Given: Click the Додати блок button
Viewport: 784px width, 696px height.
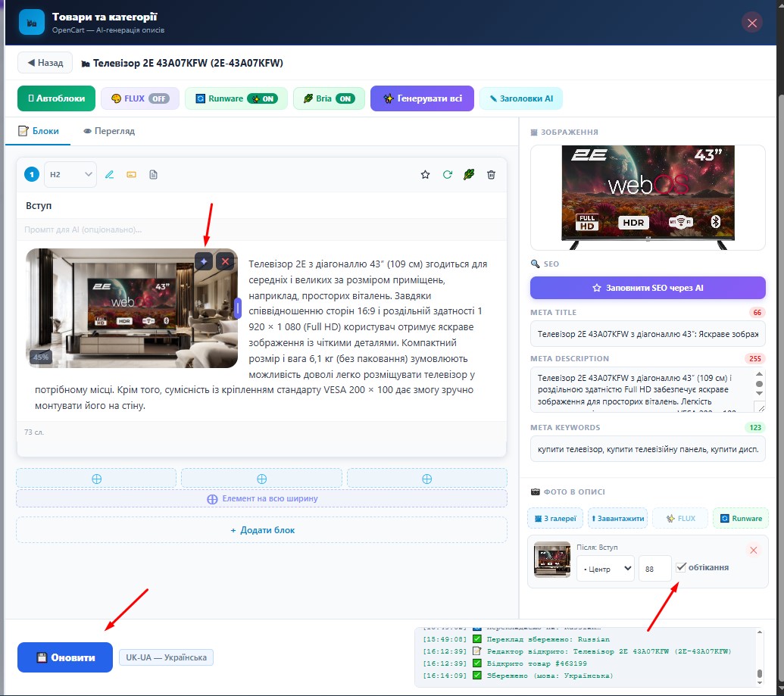Looking at the screenshot, I should coord(261,530).
